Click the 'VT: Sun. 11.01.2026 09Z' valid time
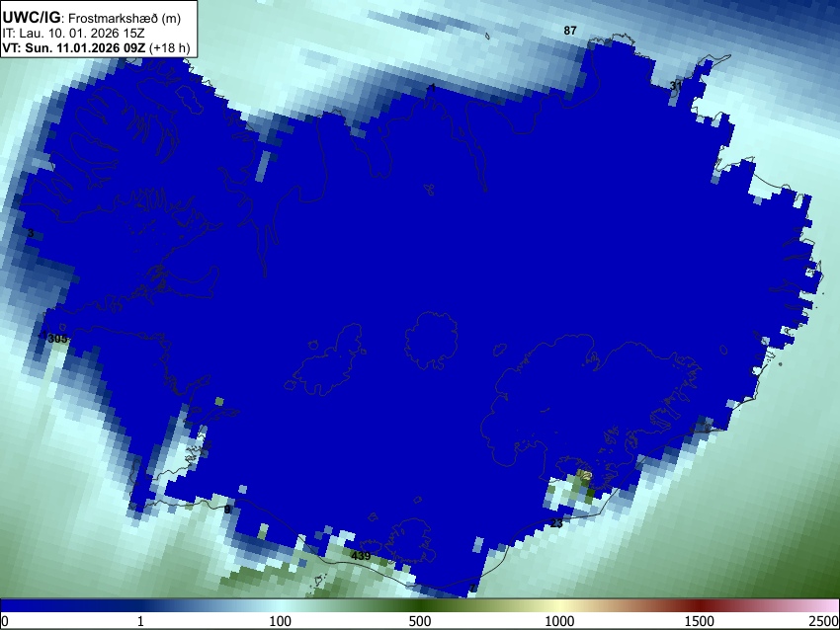 [x=73, y=47]
